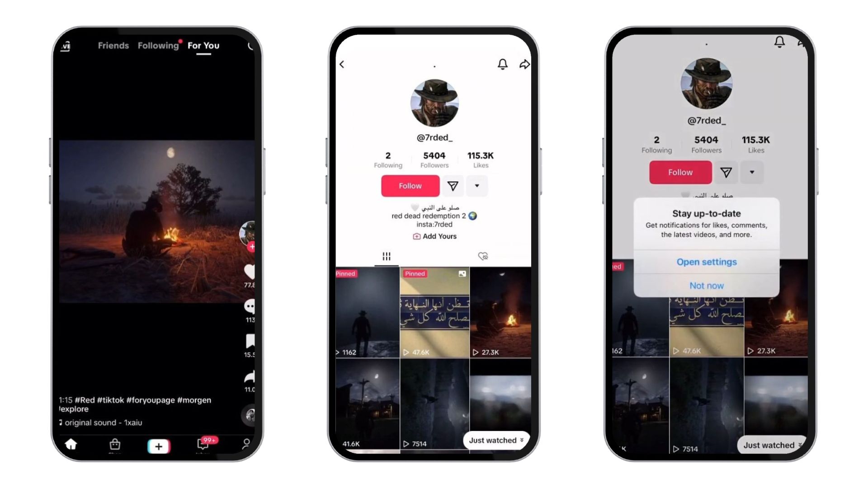Tap the liked videos icon on profile tab bar

pyautogui.click(x=483, y=256)
